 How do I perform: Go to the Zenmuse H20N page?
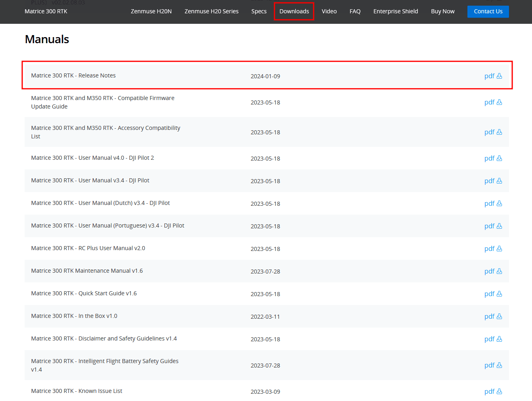[x=151, y=11]
